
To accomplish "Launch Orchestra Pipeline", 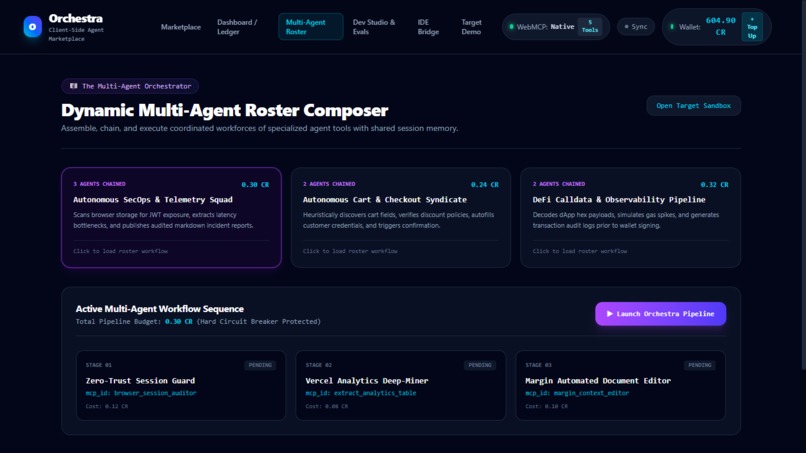I will pyautogui.click(x=661, y=314).
